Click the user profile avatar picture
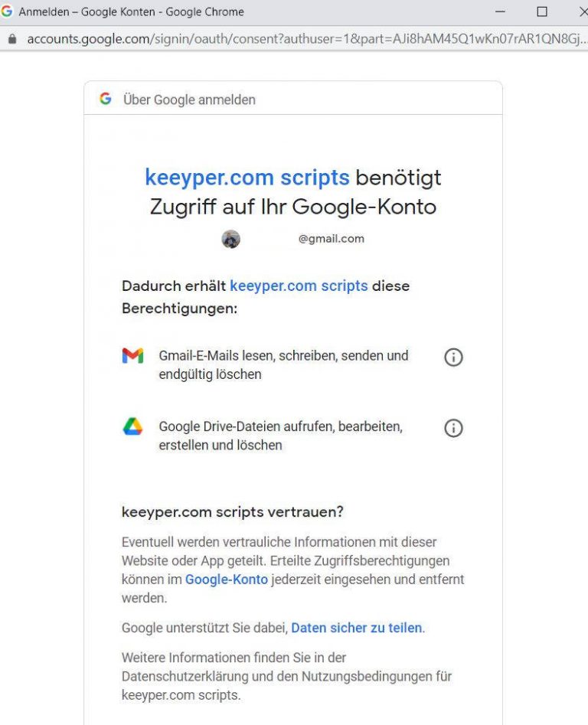The image size is (588, 725). pyautogui.click(x=231, y=239)
